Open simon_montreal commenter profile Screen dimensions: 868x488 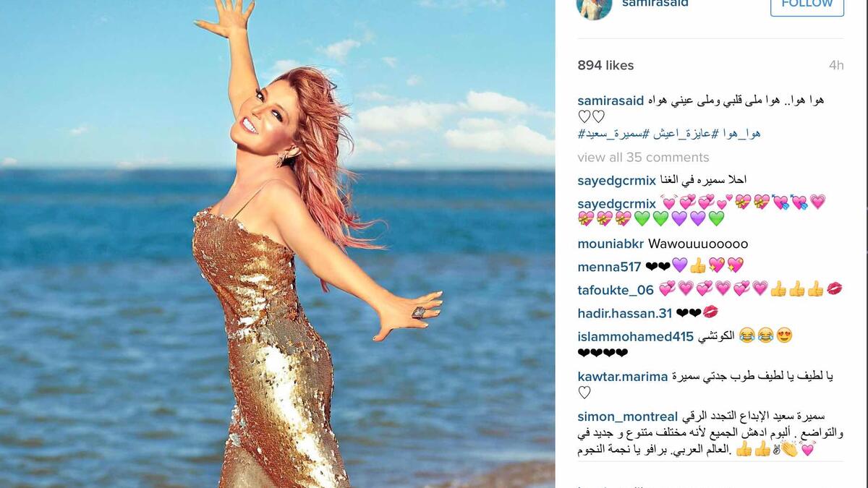click(627, 416)
